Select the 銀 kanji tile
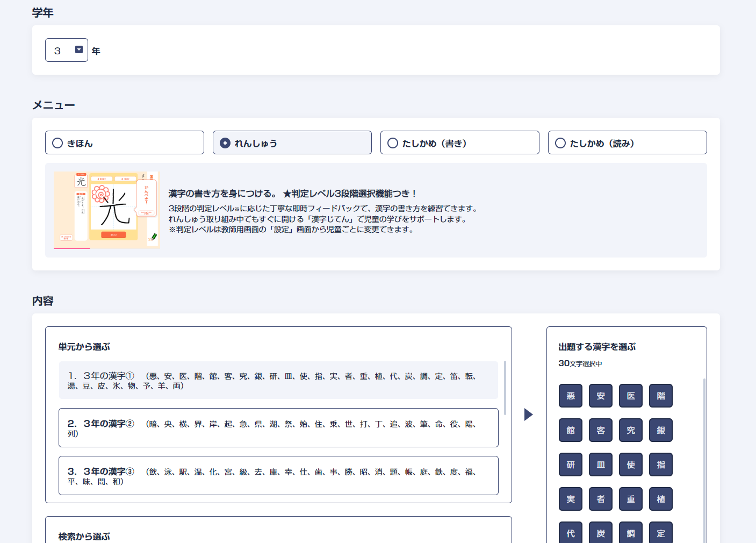This screenshot has height=543, width=756. [x=661, y=431]
